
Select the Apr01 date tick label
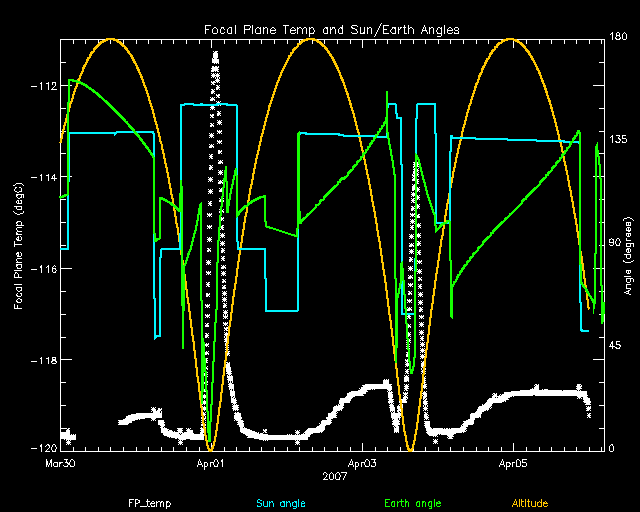(210, 464)
